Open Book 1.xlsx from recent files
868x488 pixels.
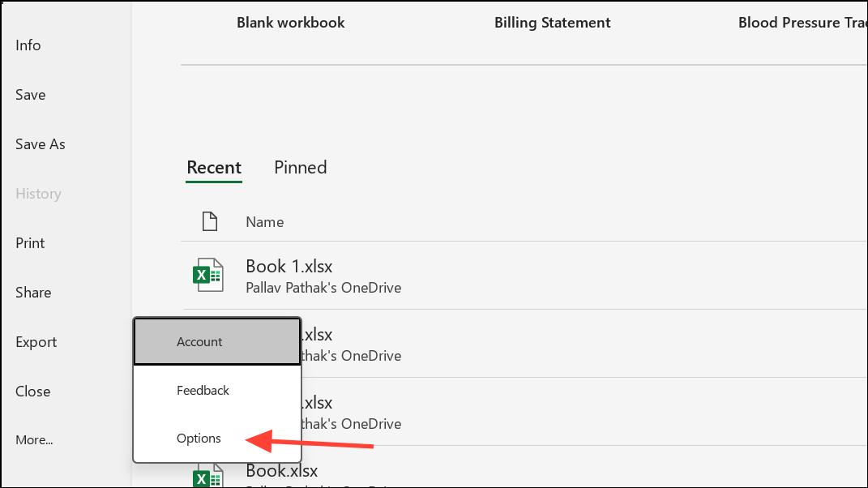click(x=289, y=266)
